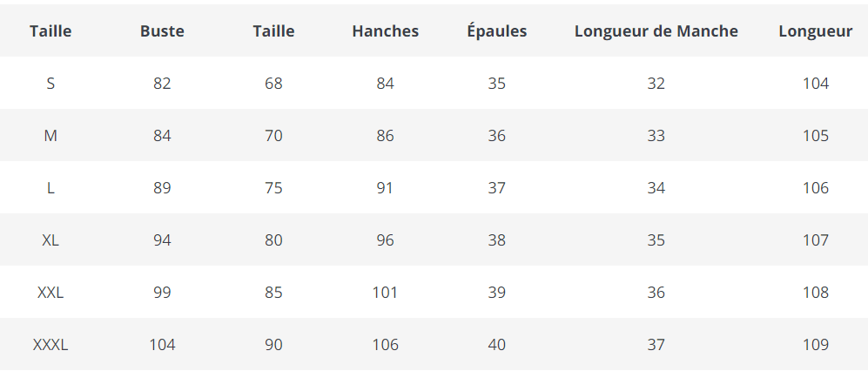This screenshot has width=868, height=371.
Task: Select the XL size row label
Action: [50, 240]
